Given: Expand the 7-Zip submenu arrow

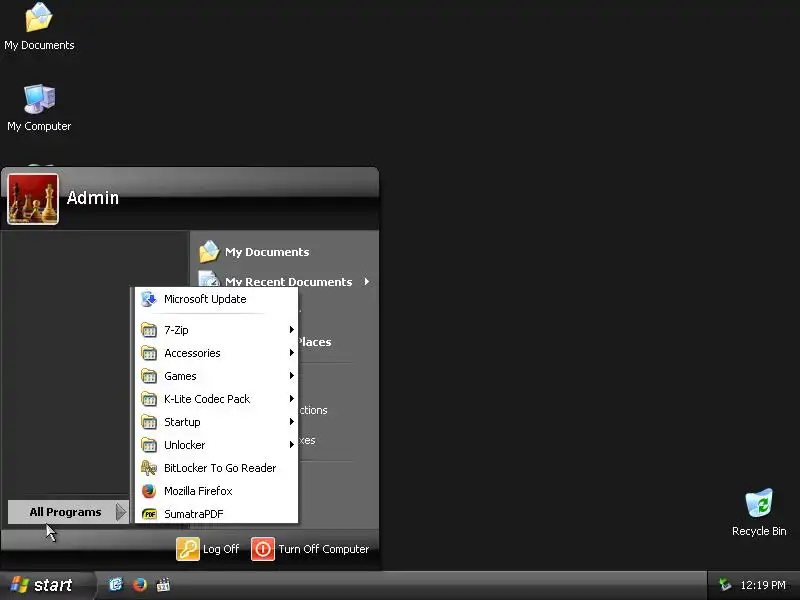Looking at the screenshot, I should pos(291,330).
